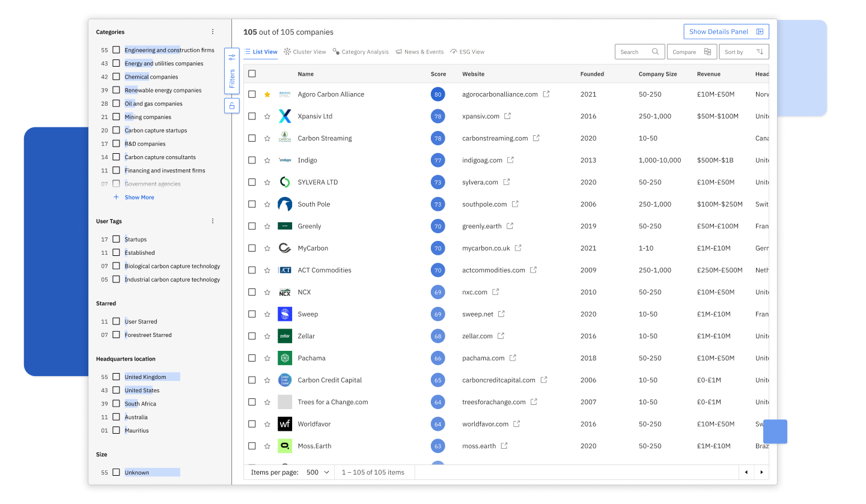Open the Trees for a Change.com entry
The image size is (866, 504).
(x=333, y=402)
